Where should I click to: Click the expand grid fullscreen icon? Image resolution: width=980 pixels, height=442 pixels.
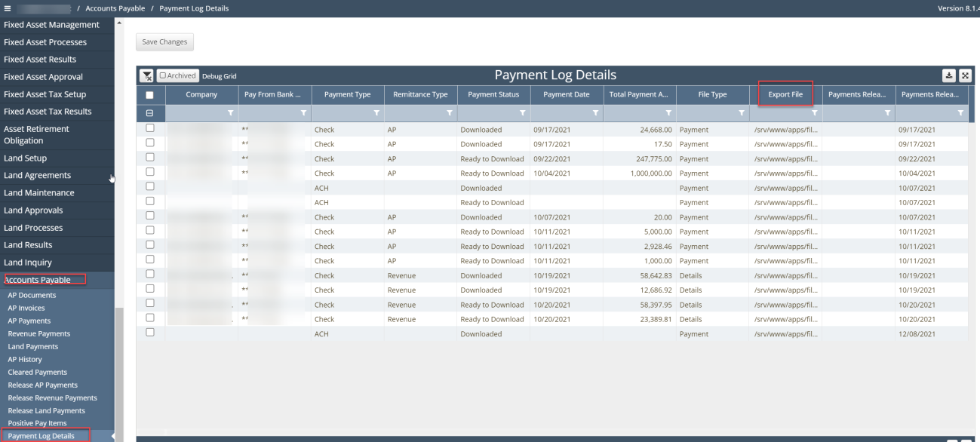[x=965, y=75]
